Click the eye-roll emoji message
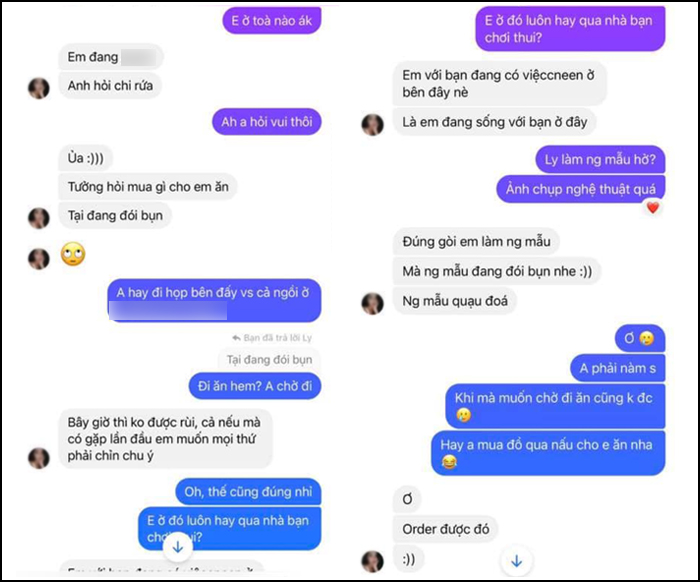 (73, 254)
